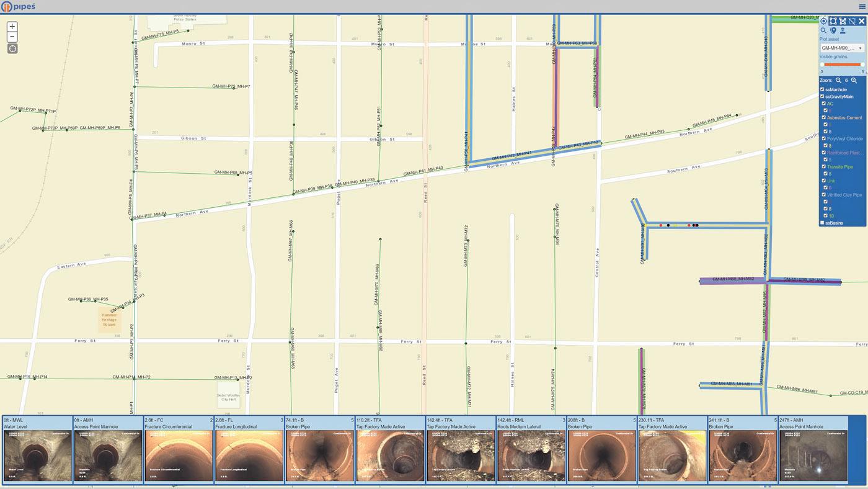868x489 pixels.
Task: Click the locate crosshair button below zoom controls
Action: (x=12, y=48)
